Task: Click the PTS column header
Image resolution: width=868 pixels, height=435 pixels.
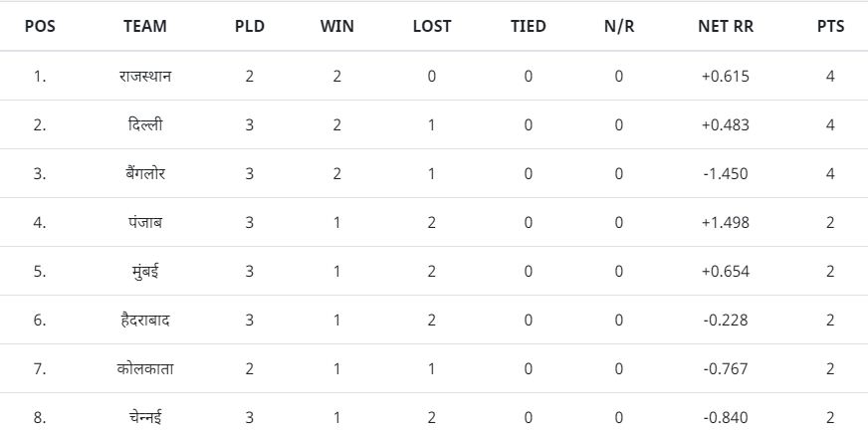Action: 830,26
